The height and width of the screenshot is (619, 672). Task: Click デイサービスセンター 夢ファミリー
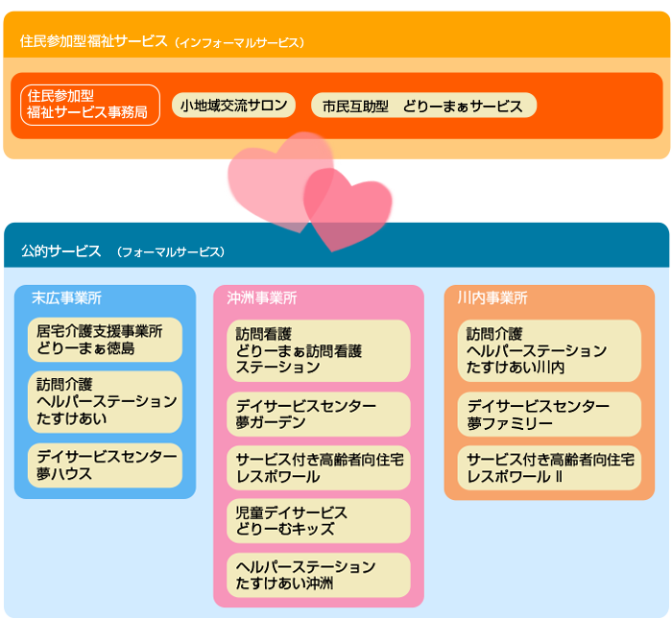[548, 415]
